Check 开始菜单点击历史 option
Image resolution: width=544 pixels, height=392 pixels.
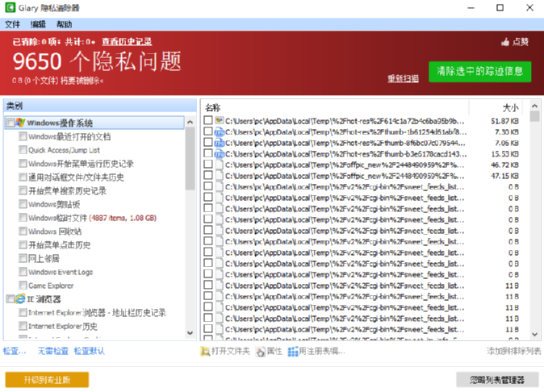click(23, 245)
